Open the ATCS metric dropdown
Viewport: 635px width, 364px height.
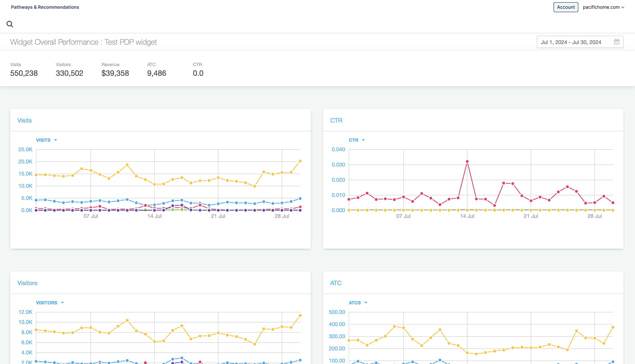(x=358, y=302)
